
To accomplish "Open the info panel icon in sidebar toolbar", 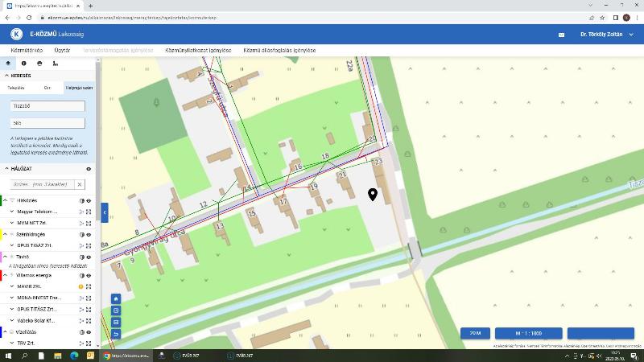I will coord(24,64).
